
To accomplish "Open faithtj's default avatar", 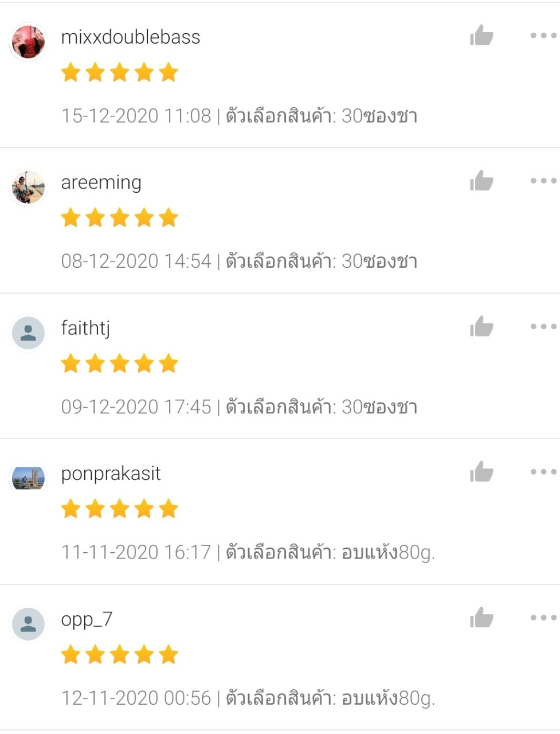I will (28, 333).
